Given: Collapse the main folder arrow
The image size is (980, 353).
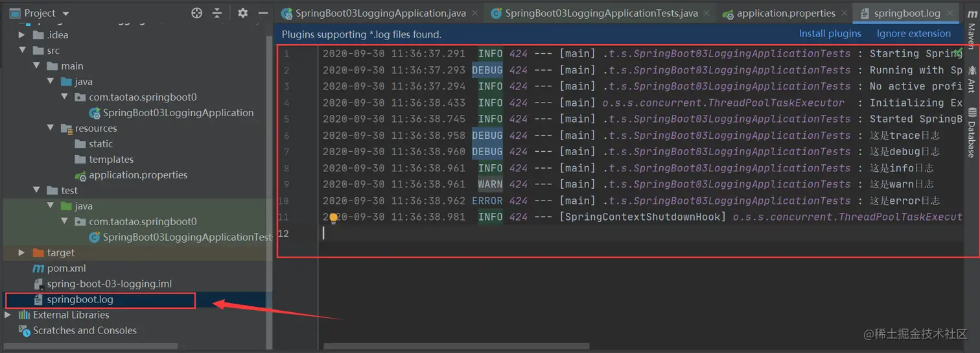Looking at the screenshot, I should (37, 66).
